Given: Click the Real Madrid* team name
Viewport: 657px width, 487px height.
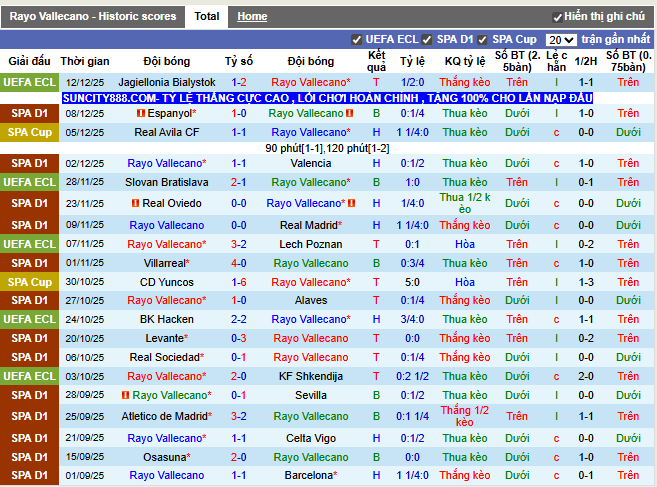Looking at the screenshot, I should (x=311, y=225).
